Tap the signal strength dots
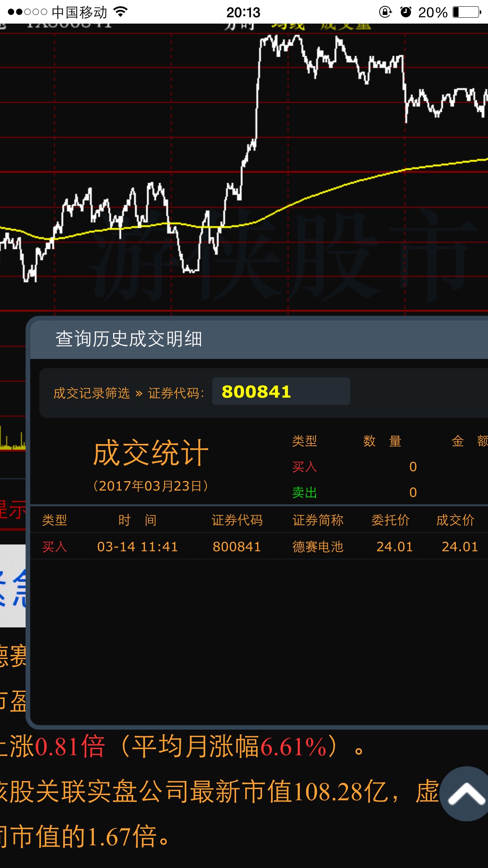The width and height of the screenshot is (488, 868). [28, 12]
